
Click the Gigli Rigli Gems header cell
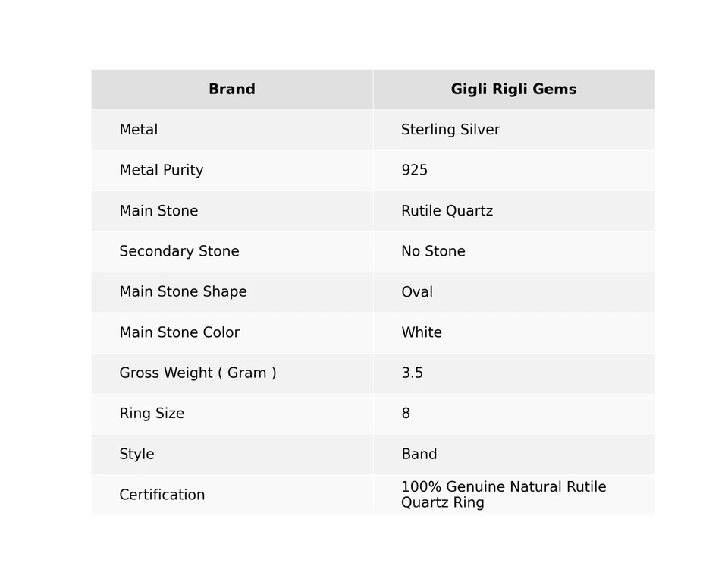click(x=513, y=90)
